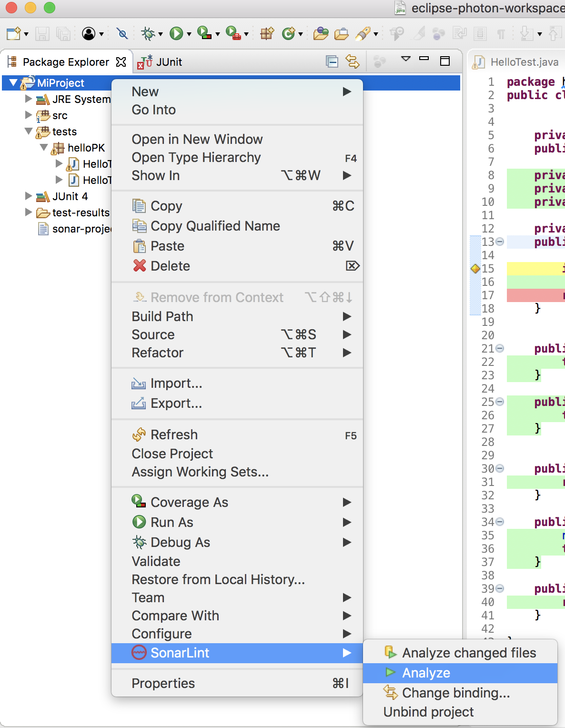565x728 pixels.
Task: Select the test-results folder in the tree
Action: point(81,212)
